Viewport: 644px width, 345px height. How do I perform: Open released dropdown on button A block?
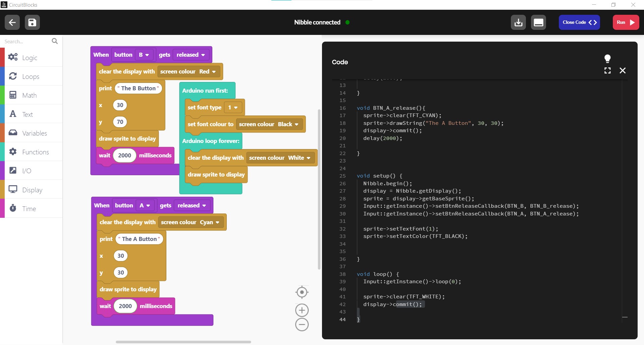click(192, 205)
